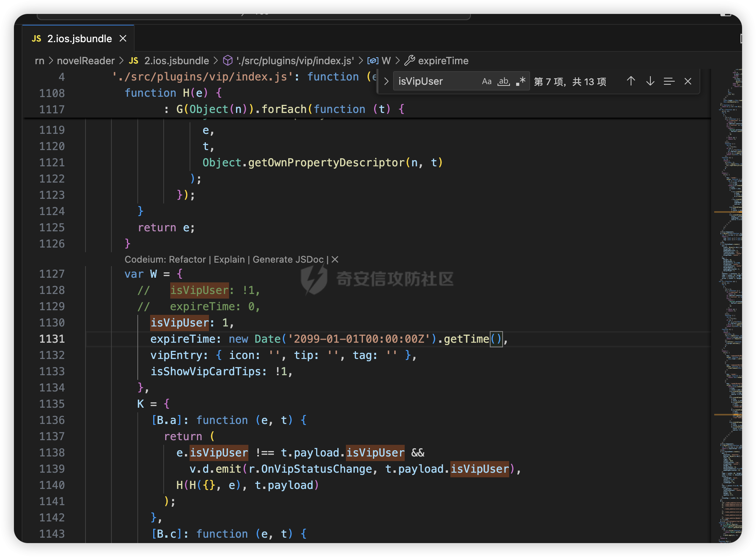Click 2.ios.jsbundle breadcrumb item

pos(176,61)
